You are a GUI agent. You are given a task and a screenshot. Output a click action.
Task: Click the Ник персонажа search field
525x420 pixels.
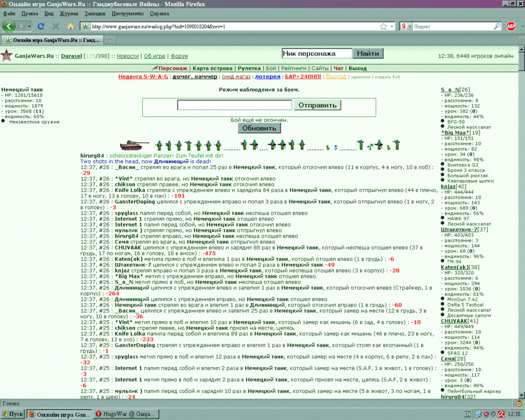[x=317, y=54]
